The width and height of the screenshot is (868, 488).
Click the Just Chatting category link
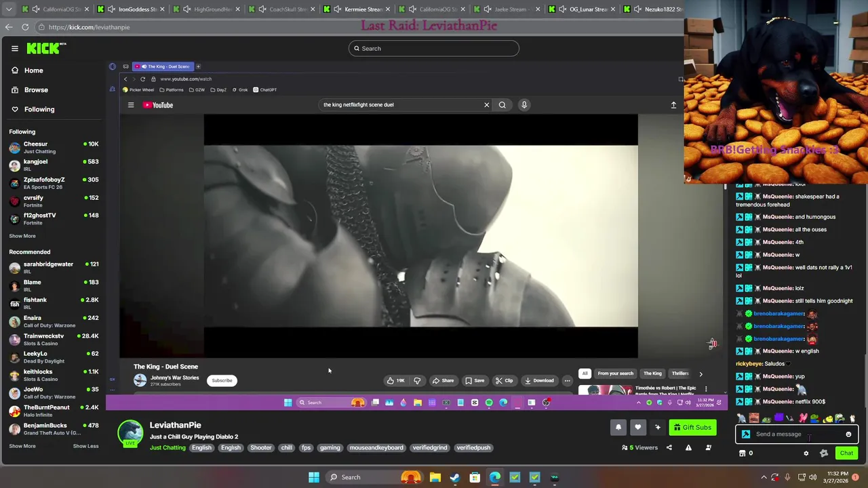point(167,447)
